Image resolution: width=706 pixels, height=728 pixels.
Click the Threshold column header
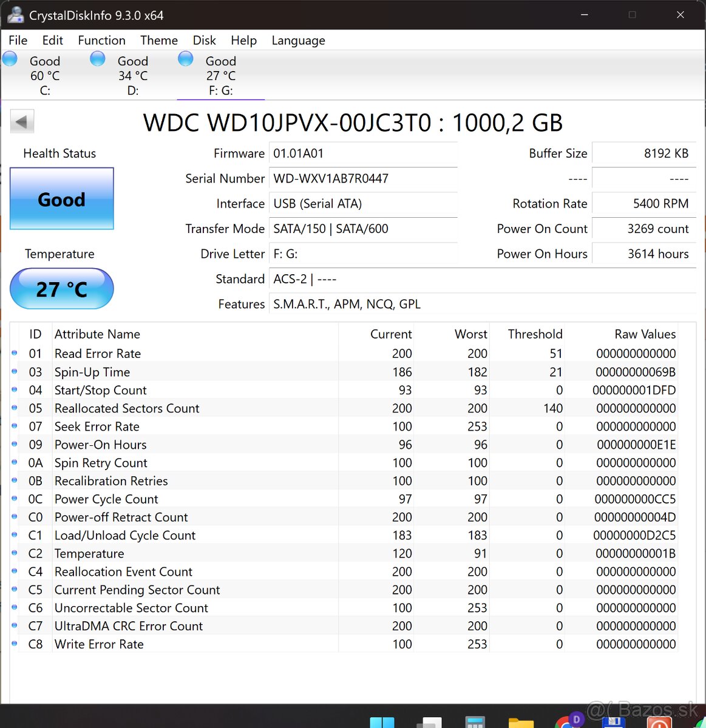(x=535, y=334)
